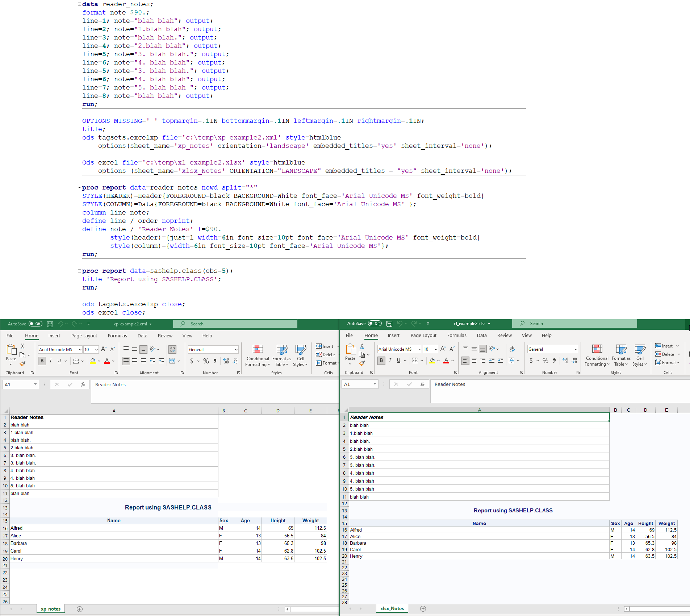The height and width of the screenshot is (616, 690).
Task: Select the xp_notes sheet tab
Action: (x=50, y=609)
